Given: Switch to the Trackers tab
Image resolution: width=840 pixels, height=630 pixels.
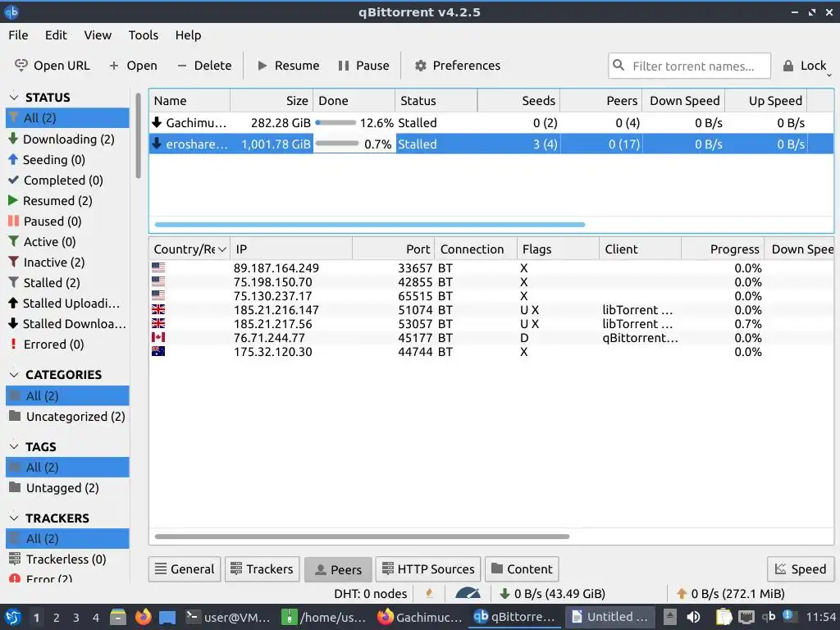Looking at the screenshot, I should coord(262,569).
